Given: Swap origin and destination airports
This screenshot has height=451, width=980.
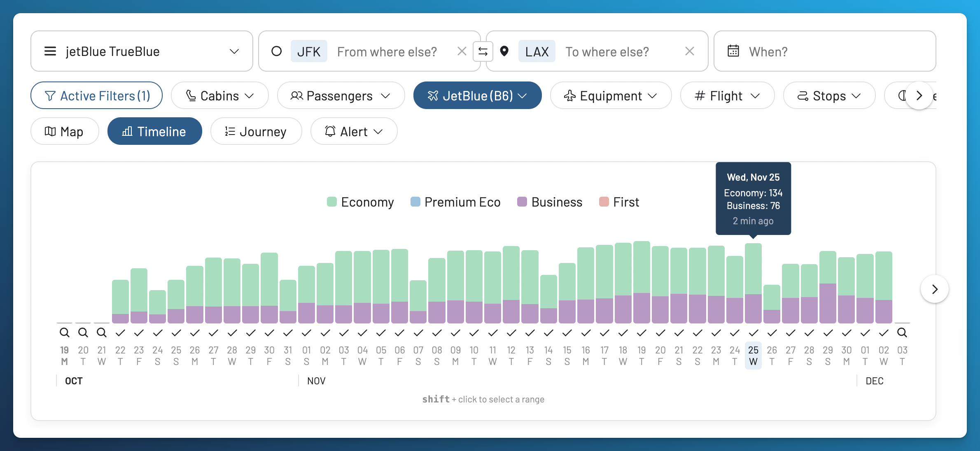Looking at the screenshot, I should pyautogui.click(x=483, y=51).
